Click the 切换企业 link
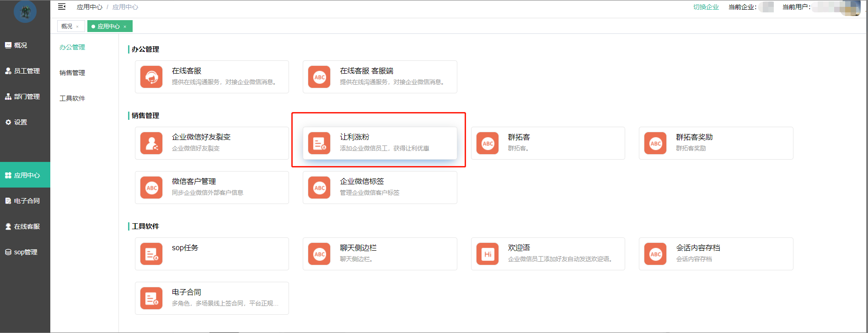The image size is (868, 333). coord(706,7)
